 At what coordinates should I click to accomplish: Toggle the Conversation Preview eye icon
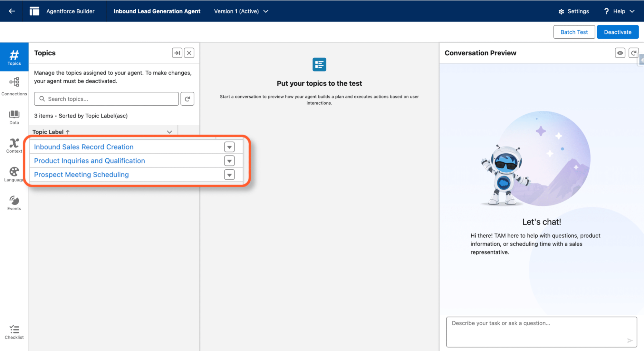pyautogui.click(x=620, y=52)
